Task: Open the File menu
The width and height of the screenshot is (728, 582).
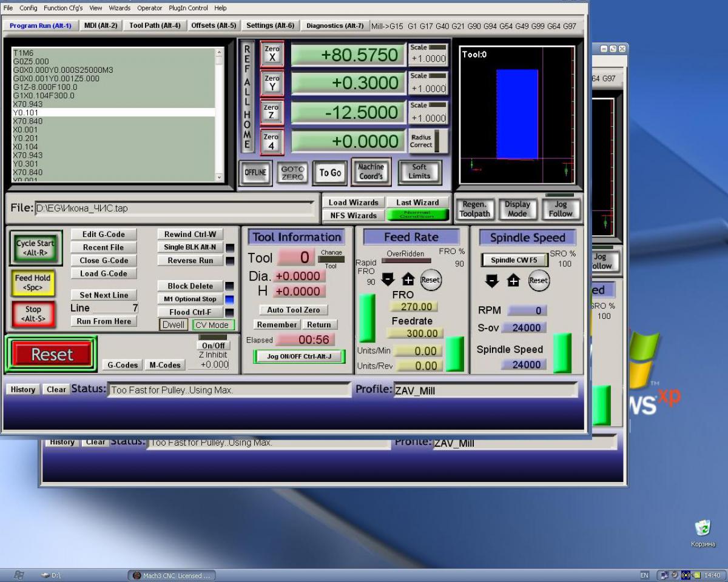Action: point(8,8)
